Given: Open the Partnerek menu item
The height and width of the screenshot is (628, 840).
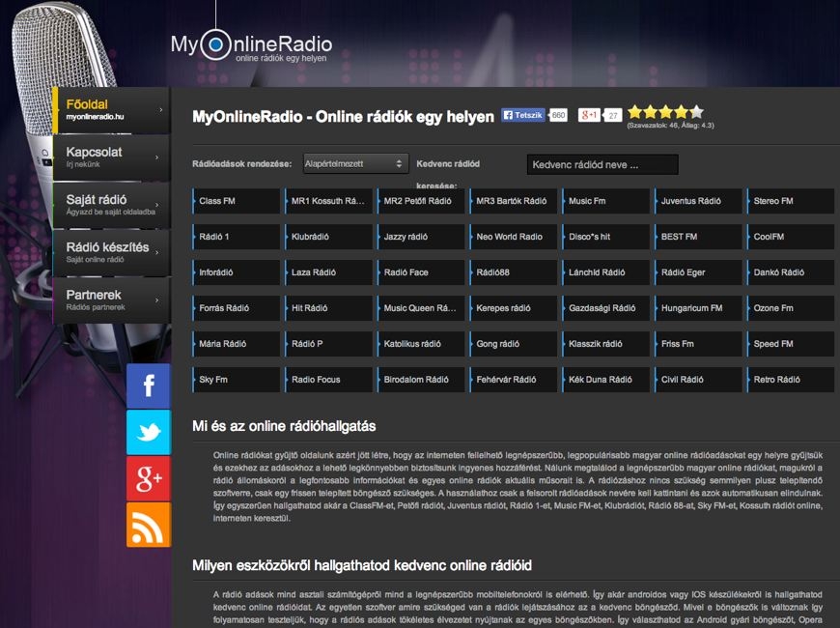Looking at the screenshot, I should point(111,300).
